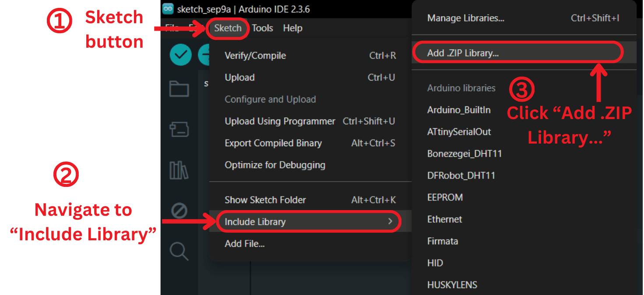Select Verify/Compile from the Sketch menu
This screenshot has height=295, width=644.
pyautogui.click(x=255, y=55)
